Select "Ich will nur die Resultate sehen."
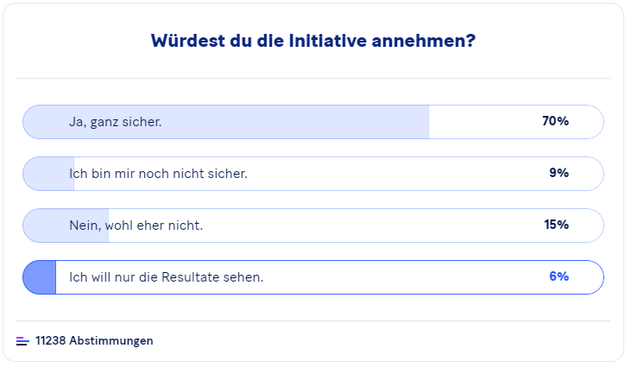Viewport: 625px width, 369px height. (313, 277)
